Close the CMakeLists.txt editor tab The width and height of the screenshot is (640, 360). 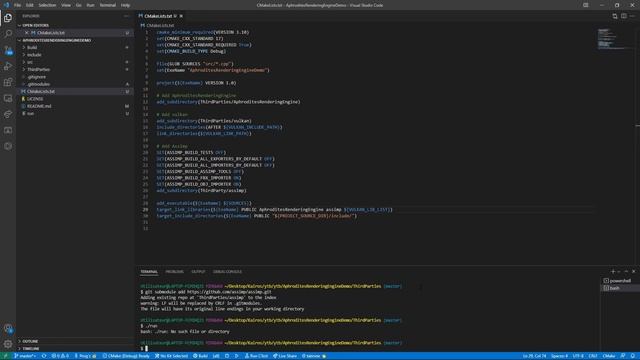(181, 16)
